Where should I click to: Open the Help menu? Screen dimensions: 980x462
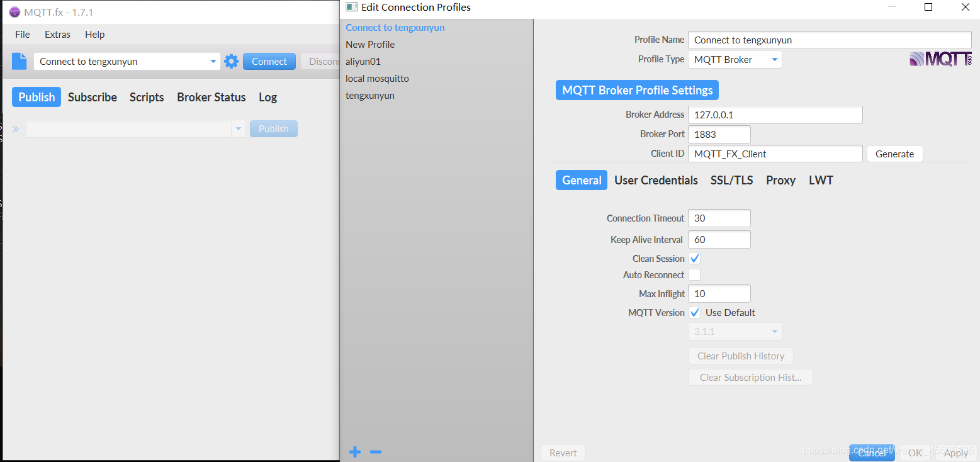click(x=94, y=35)
